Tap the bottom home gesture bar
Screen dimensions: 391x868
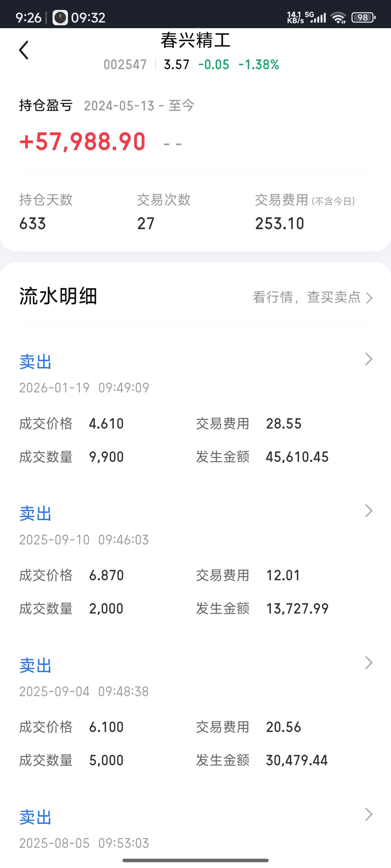[195, 860]
